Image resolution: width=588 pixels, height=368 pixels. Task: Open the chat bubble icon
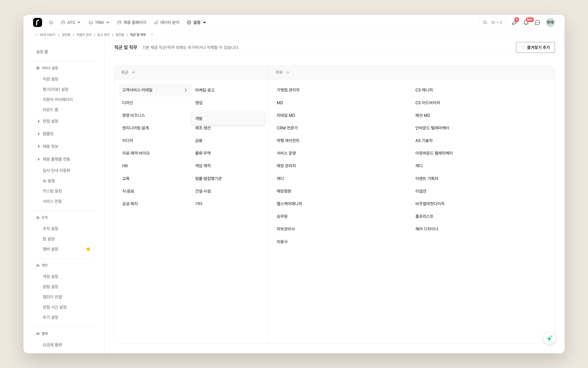tap(537, 22)
